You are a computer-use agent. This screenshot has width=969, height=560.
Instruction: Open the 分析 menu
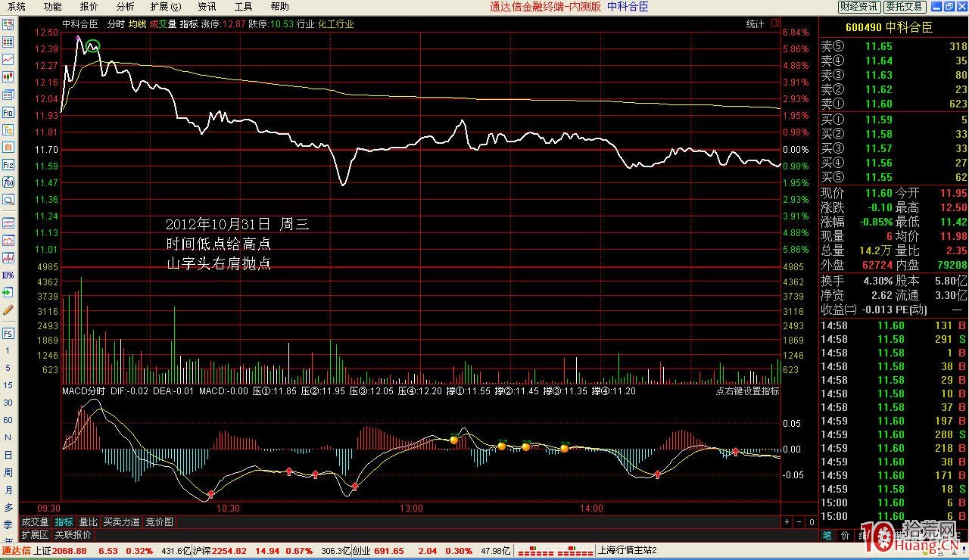pyautogui.click(x=125, y=6)
